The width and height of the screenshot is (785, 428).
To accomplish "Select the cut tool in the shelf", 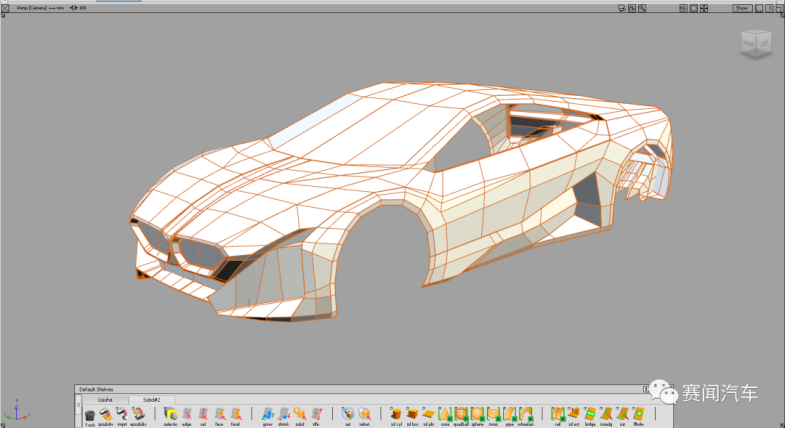I will point(622,414).
